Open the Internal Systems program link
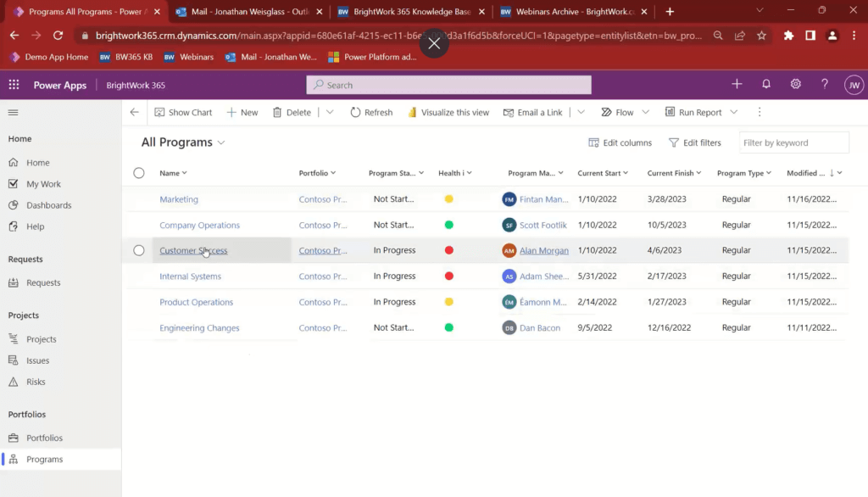 tap(190, 276)
